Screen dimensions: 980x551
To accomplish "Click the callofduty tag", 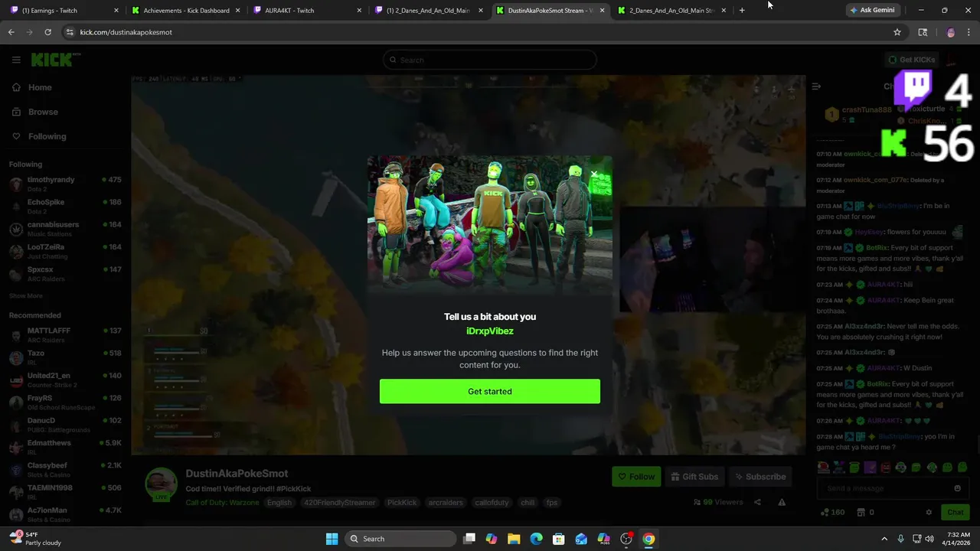I will [492, 503].
